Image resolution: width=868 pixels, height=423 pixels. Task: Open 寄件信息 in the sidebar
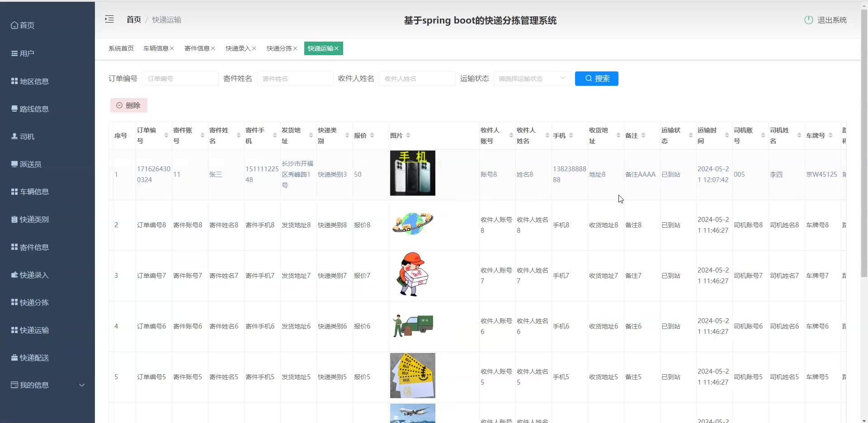pos(47,247)
